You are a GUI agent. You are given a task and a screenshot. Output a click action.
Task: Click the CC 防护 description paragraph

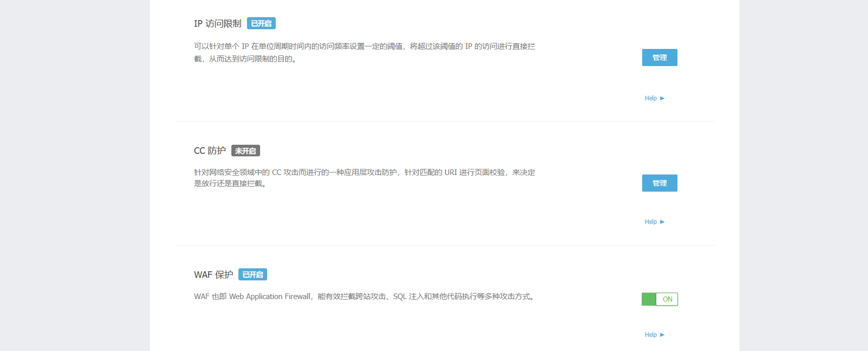coord(364,178)
